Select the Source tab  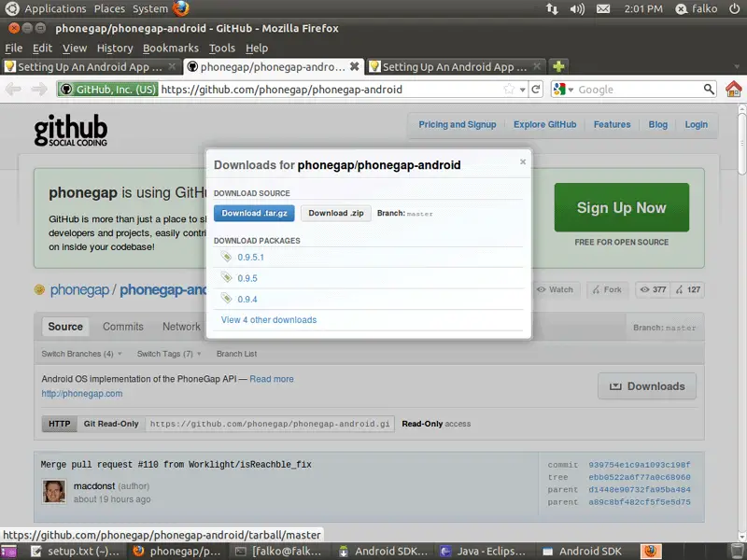click(65, 327)
